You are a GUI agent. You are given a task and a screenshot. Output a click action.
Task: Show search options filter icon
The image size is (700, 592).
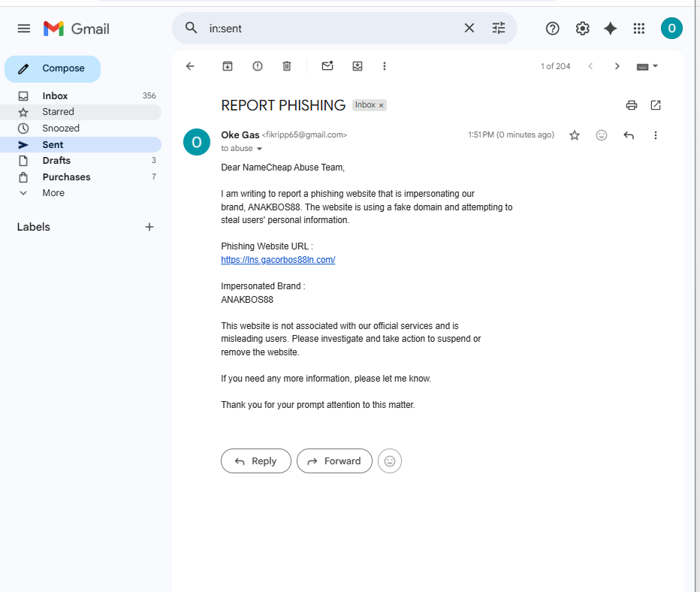(x=499, y=28)
